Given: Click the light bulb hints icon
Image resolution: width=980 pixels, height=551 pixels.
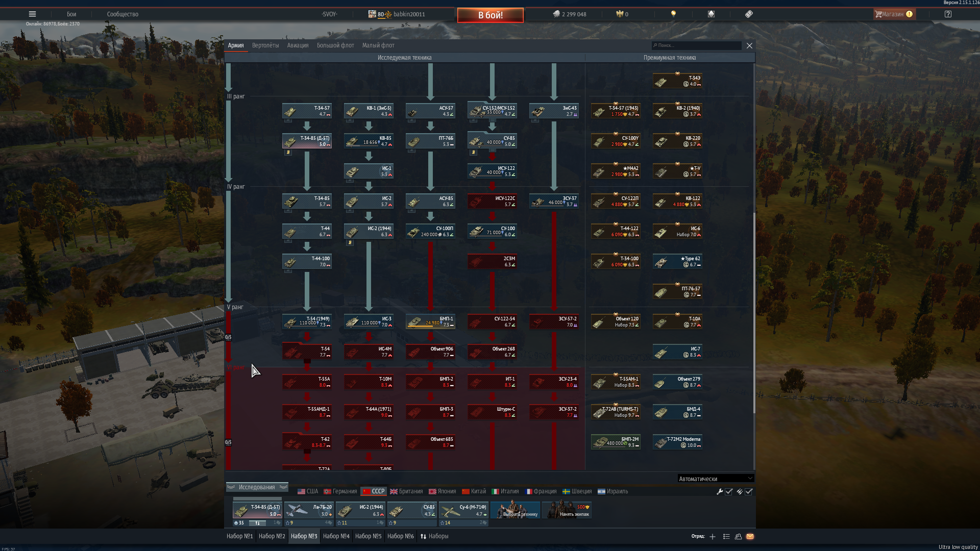Looking at the screenshot, I should click(673, 14).
